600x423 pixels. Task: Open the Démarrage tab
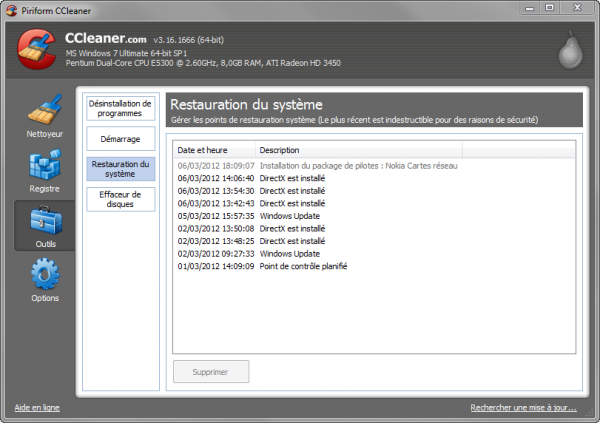(120, 138)
